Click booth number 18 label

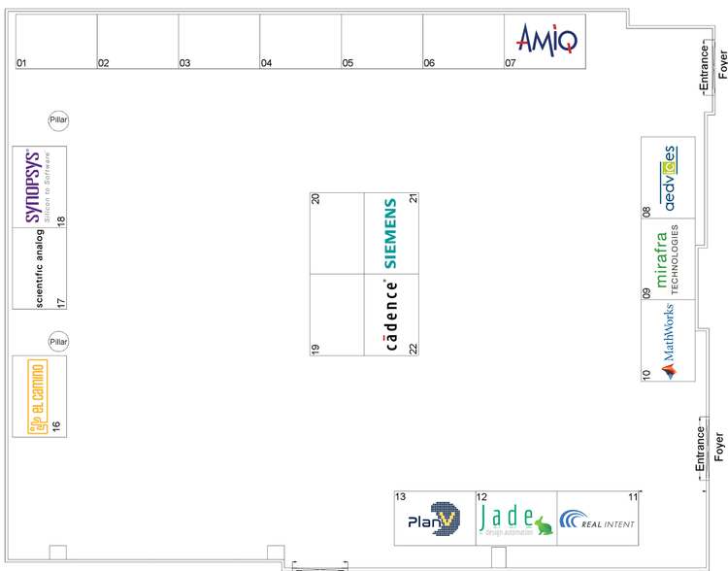[x=61, y=221]
